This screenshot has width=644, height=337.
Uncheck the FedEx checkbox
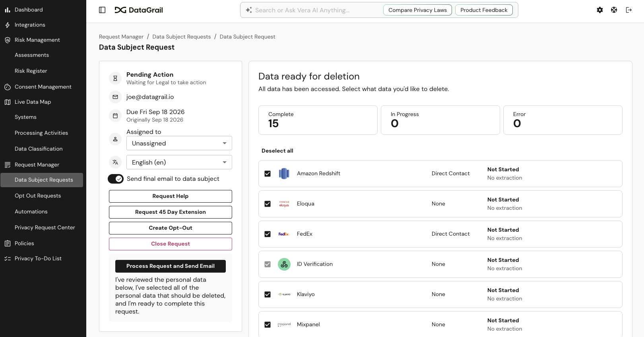pyautogui.click(x=268, y=234)
